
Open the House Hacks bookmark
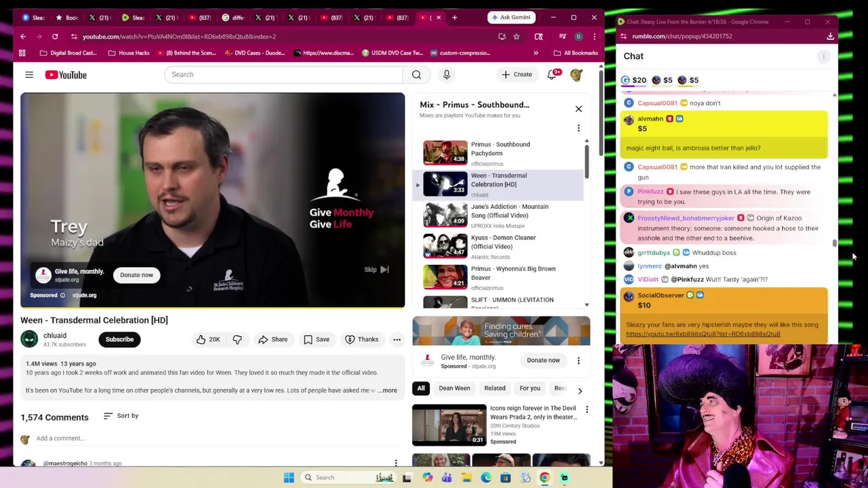[x=129, y=53]
